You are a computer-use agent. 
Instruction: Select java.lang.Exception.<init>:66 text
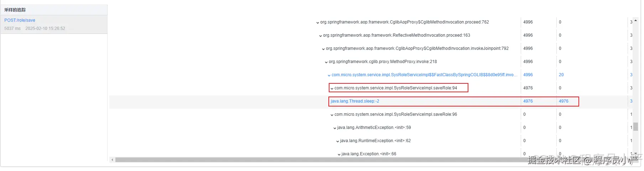pyautogui.click(x=369, y=154)
